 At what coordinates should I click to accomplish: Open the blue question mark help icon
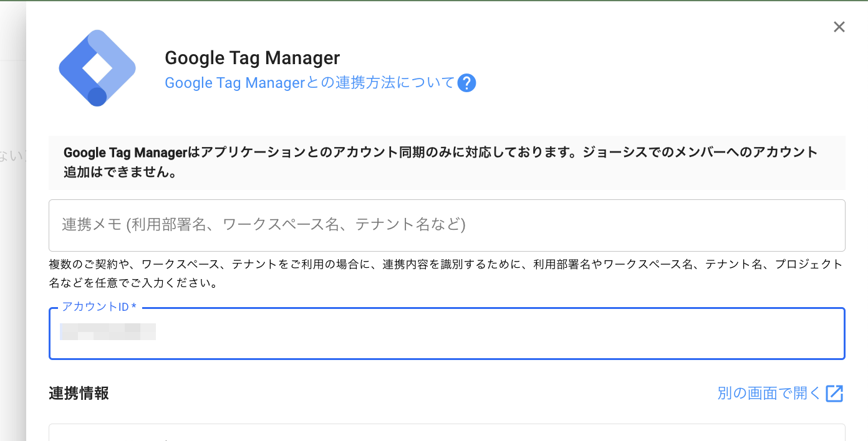point(466,83)
